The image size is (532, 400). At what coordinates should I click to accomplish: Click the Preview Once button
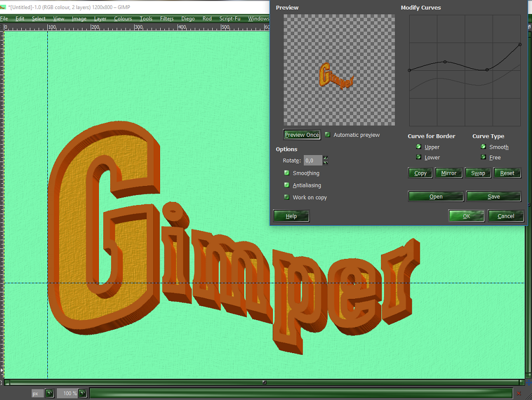tap(302, 135)
